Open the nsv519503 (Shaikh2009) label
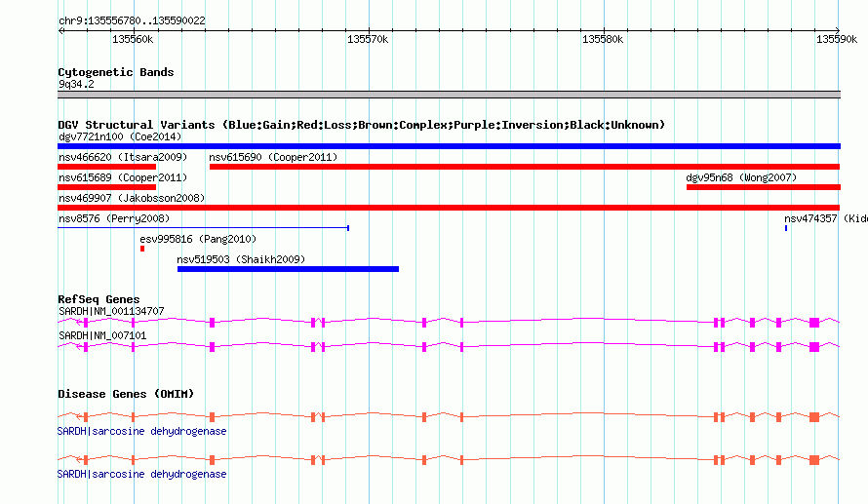Viewport: 868px width, 504px height. click(x=241, y=259)
